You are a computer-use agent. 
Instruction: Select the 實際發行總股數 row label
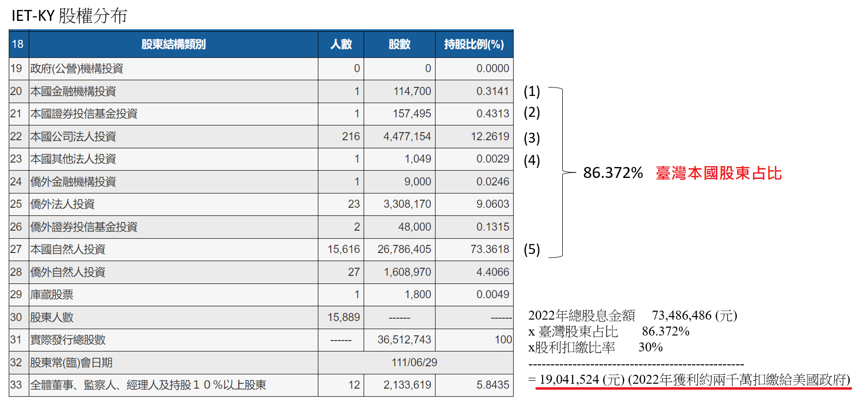tap(68, 340)
